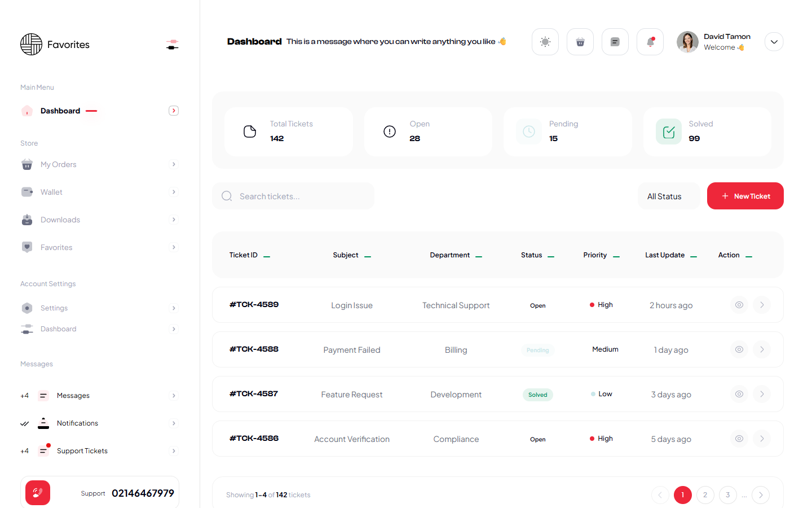
Task: Click the sidebar collapse slider icon
Action: 173,45
